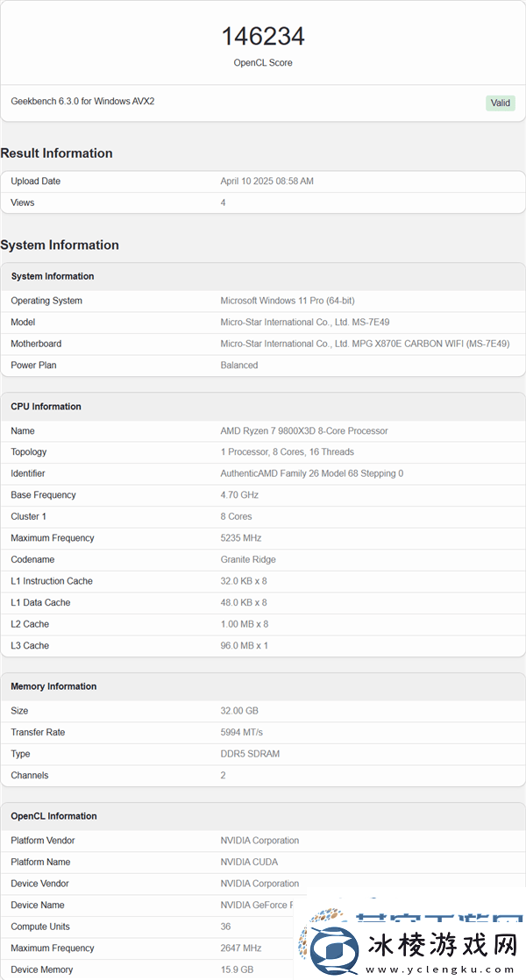
Task: Select the Geekbench 6.3.0 for Windows AVX2 text
Action: [82, 101]
